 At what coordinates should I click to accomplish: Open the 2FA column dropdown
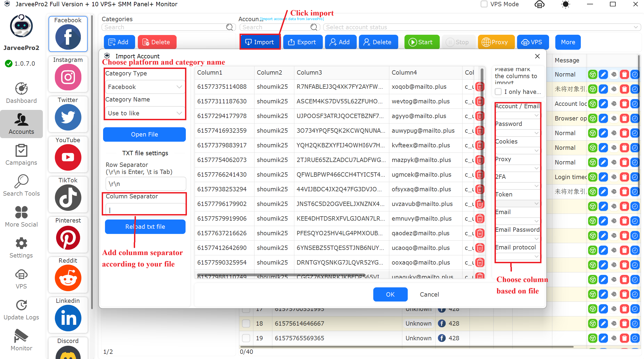(x=518, y=186)
